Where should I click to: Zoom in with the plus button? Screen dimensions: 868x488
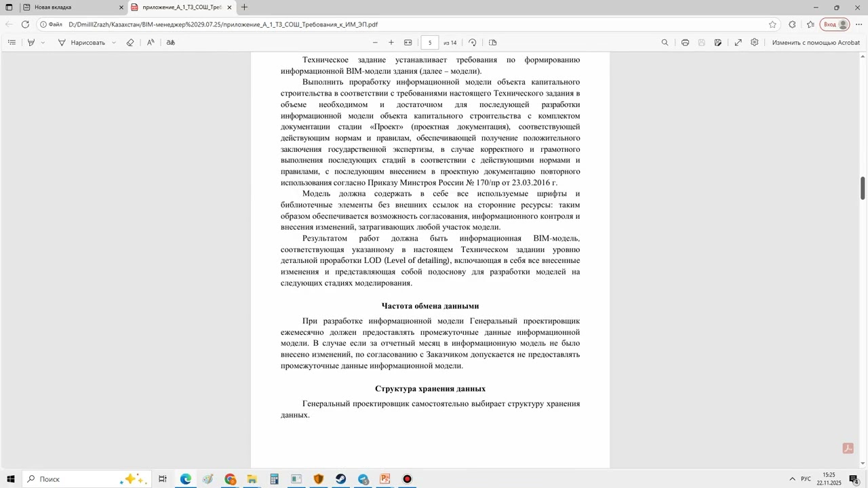[x=391, y=42]
